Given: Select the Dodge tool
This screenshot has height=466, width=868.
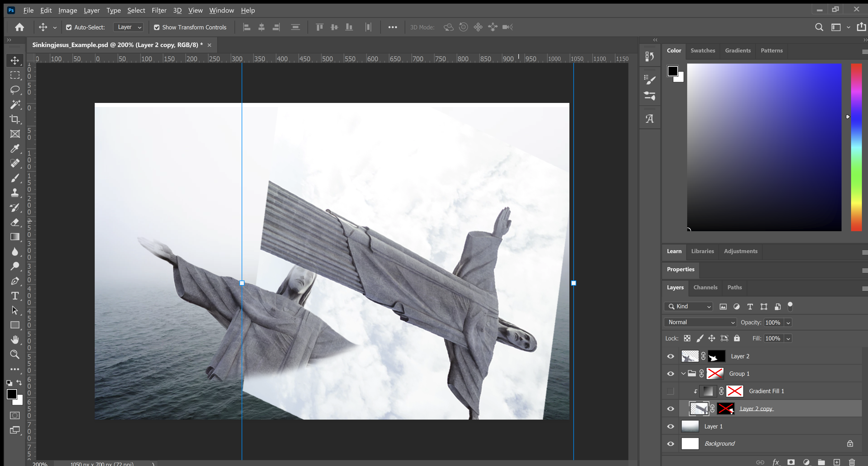Looking at the screenshot, I should (x=15, y=266).
